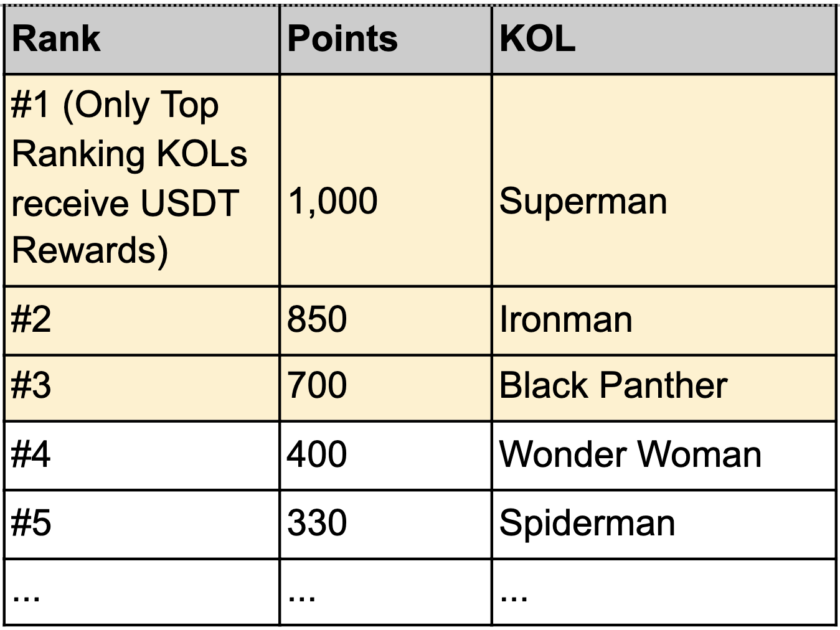840x630 pixels.
Task: Click the Wonder Woman cell
Action: click(x=664, y=455)
